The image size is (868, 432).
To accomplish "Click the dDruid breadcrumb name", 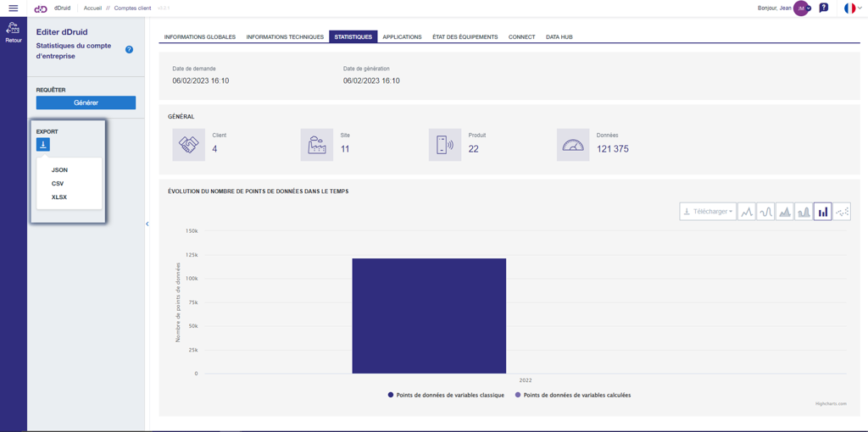I will pos(63,8).
